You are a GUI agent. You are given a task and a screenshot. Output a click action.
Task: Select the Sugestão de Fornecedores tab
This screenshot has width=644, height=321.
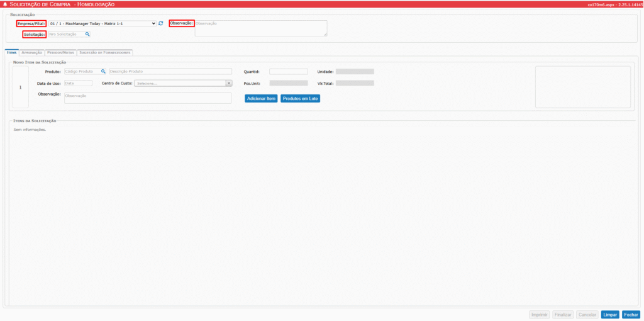click(105, 53)
